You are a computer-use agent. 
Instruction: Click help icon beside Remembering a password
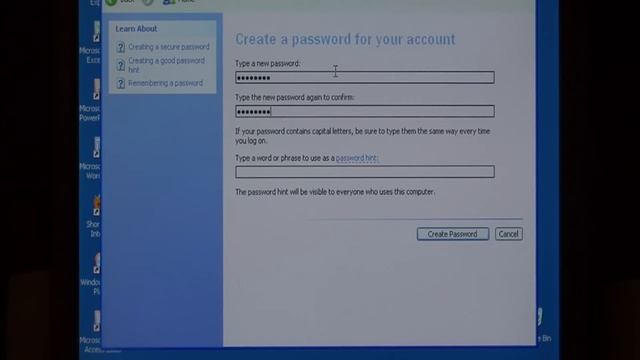(120, 84)
